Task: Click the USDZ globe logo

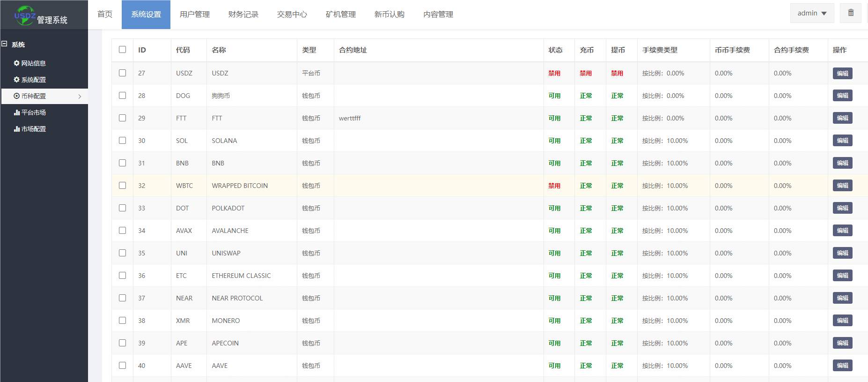Action: point(24,15)
